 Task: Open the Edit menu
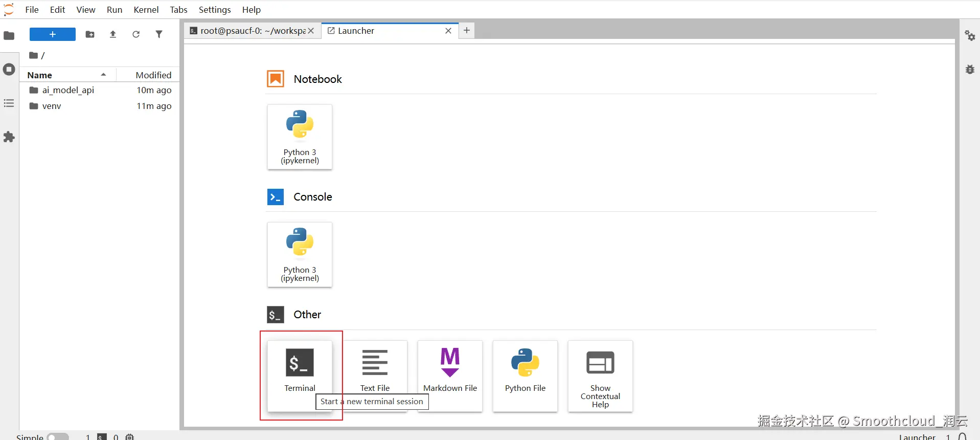click(x=57, y=10)
